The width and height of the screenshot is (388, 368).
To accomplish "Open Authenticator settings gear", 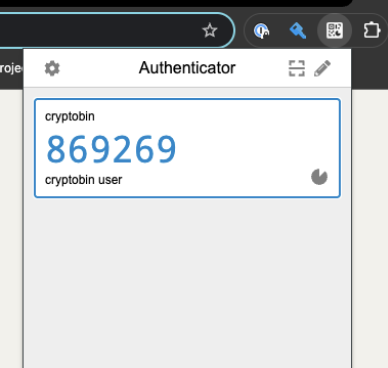I will pyautogui.click(x=52, y=68).
